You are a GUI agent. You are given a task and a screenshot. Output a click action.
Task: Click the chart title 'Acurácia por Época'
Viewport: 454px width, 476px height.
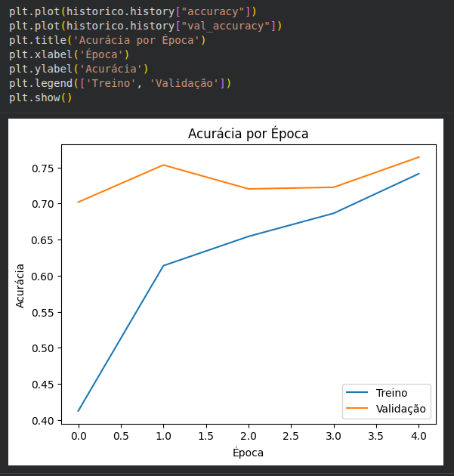click(x=249, y=134)
